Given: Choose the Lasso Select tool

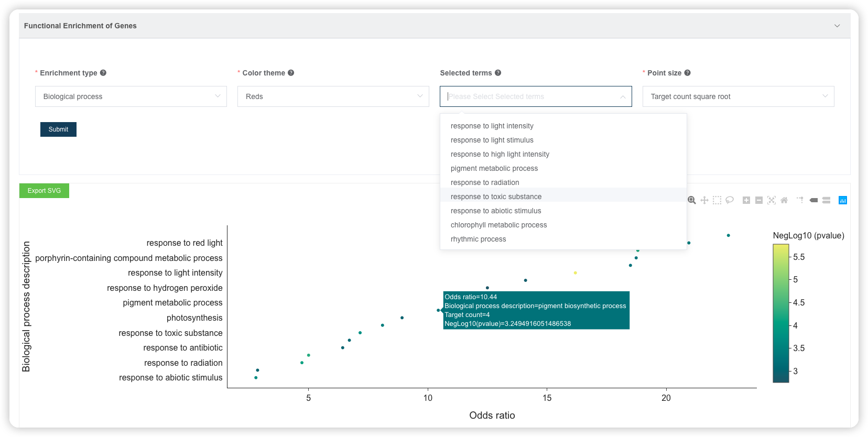Looking at the screenshot, I should (730, 200).
